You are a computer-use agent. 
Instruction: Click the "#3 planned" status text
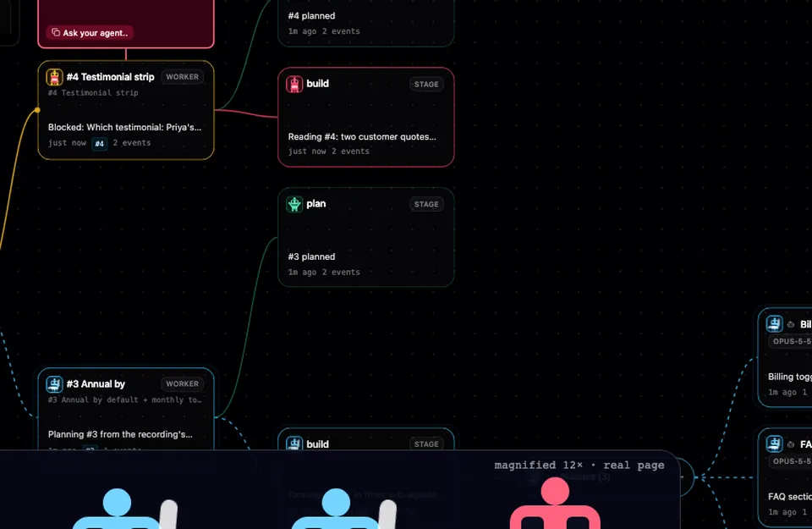(312, 257)
